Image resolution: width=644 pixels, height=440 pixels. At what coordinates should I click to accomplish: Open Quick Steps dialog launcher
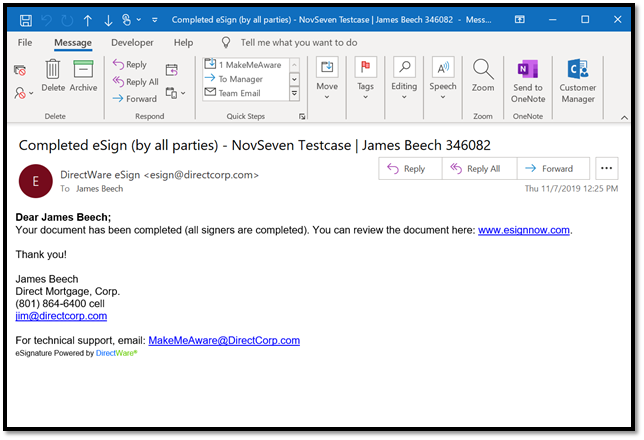point(302,117)
